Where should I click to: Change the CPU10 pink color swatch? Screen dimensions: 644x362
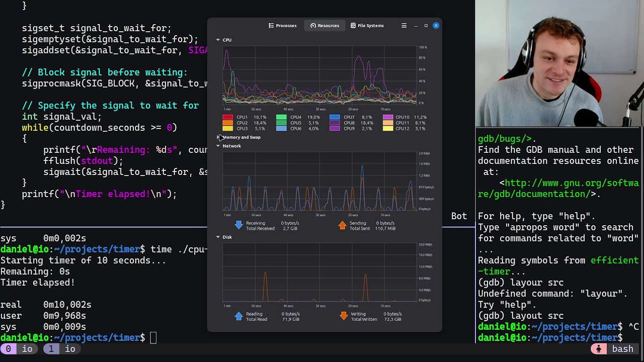pos(388,117)
